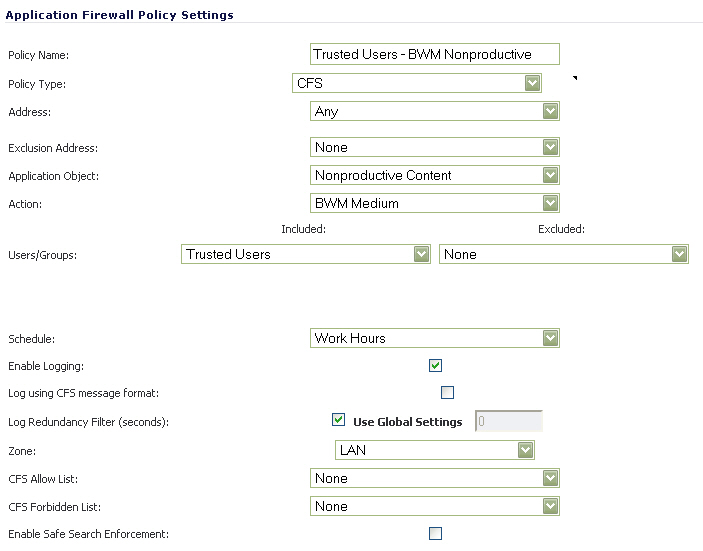Open Included Users/Groups dropdown showing Trusted Users

click(307, 254)
